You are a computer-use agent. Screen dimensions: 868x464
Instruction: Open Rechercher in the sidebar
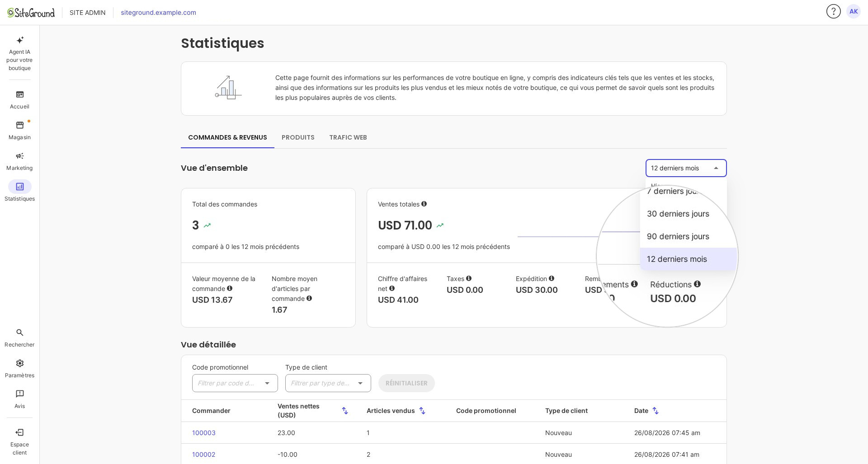[x=19, y=338]
